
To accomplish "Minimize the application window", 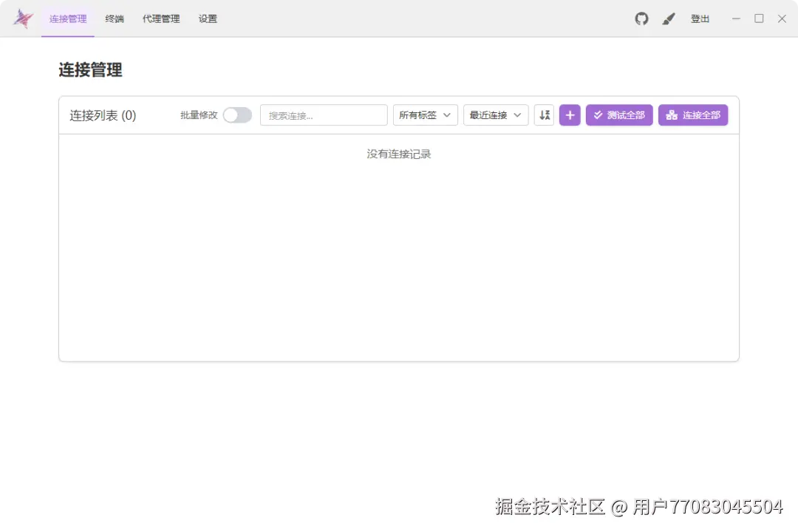I will click(736, 18).
